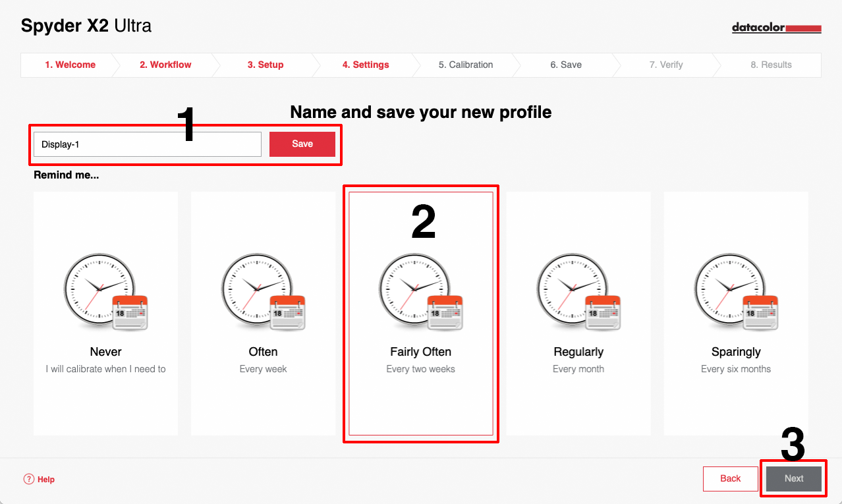This screenshot has width=842, height=504.
Task: Click the text 'Every two weeks'
Action: point(420,369)
